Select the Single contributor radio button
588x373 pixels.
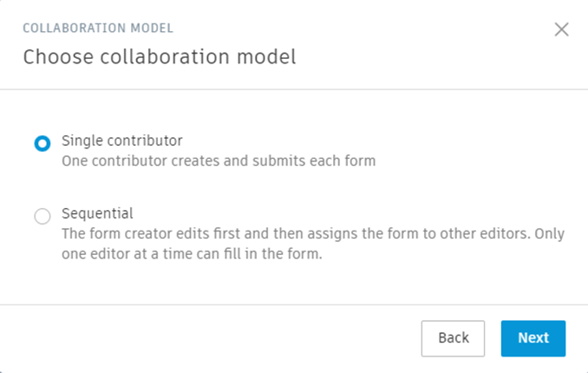(x=42, y=143)
